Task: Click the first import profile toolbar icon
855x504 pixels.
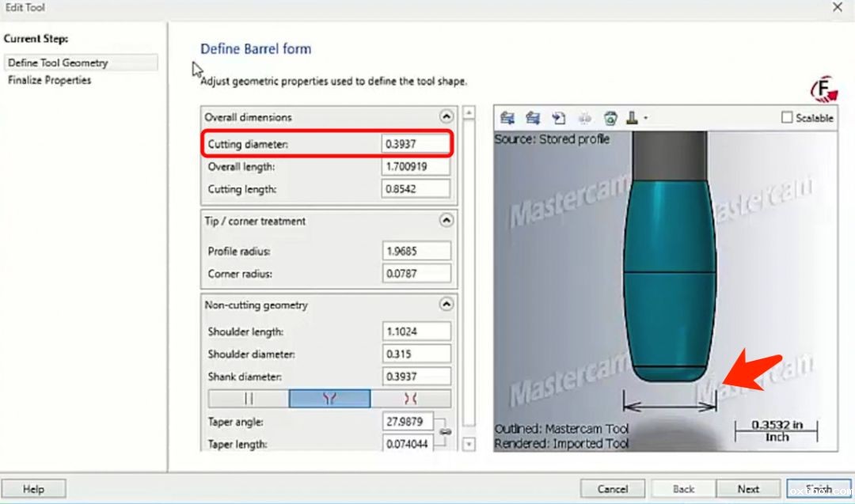Action: tap(507, 118)
